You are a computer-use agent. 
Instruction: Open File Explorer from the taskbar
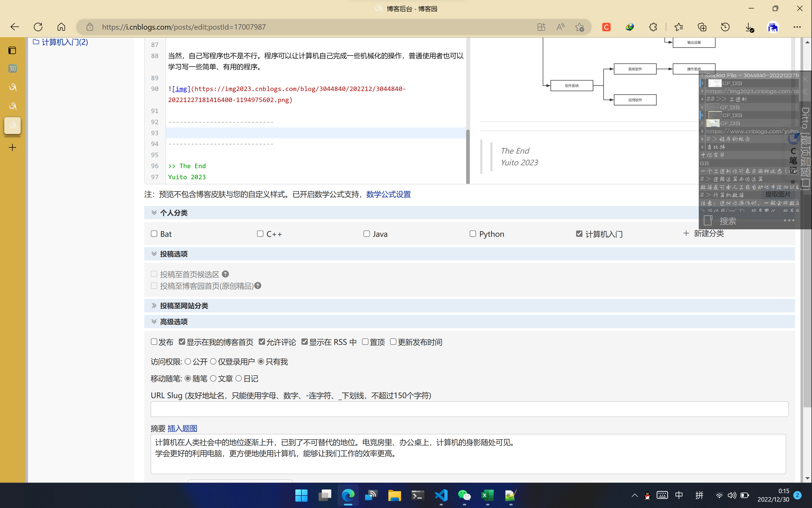[394, 495]
